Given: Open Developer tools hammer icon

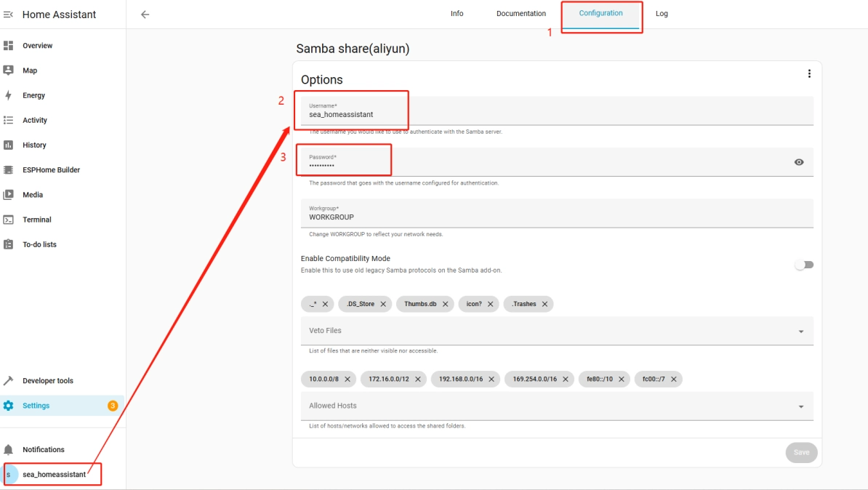Looking at the screenshot, I should (x=9, y=381).
